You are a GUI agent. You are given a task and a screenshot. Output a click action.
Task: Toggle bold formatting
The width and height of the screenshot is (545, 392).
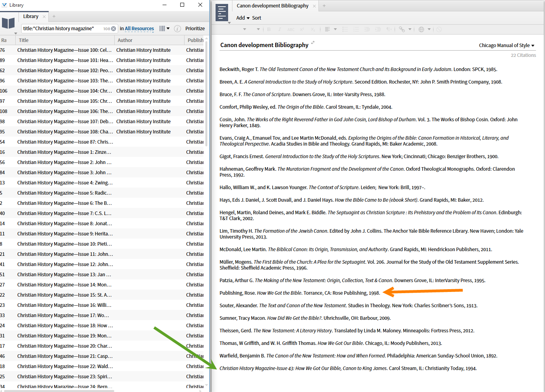click(x=269, y=29)
